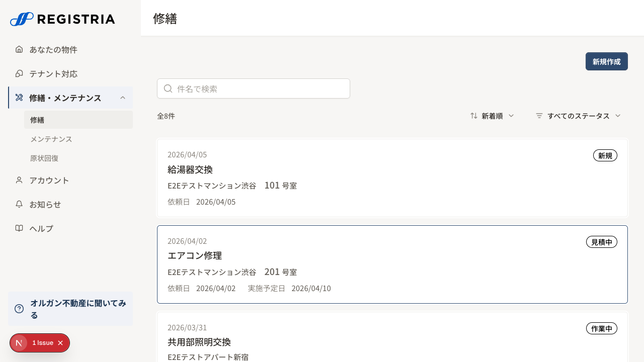Open オルガン不動産に聞いてみる
Viewport: 644px width, 362px height.
click(x=78, y=309)
